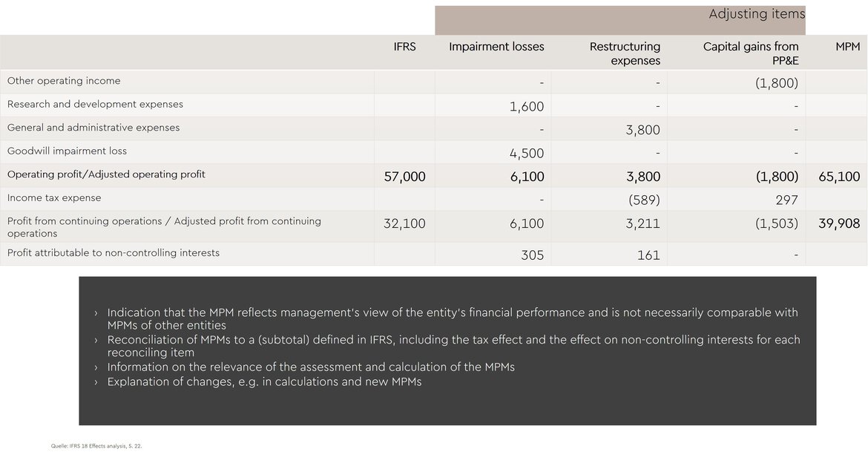Select the 'Goodwill impairment loss' row label
Screen dimensions: 868x452
tap(67, 151)
